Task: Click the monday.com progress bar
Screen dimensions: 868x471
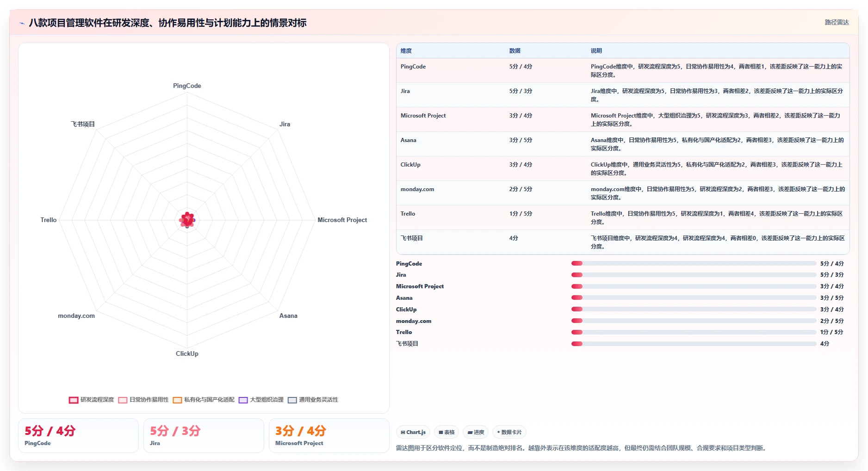Action: click(694, 321)
